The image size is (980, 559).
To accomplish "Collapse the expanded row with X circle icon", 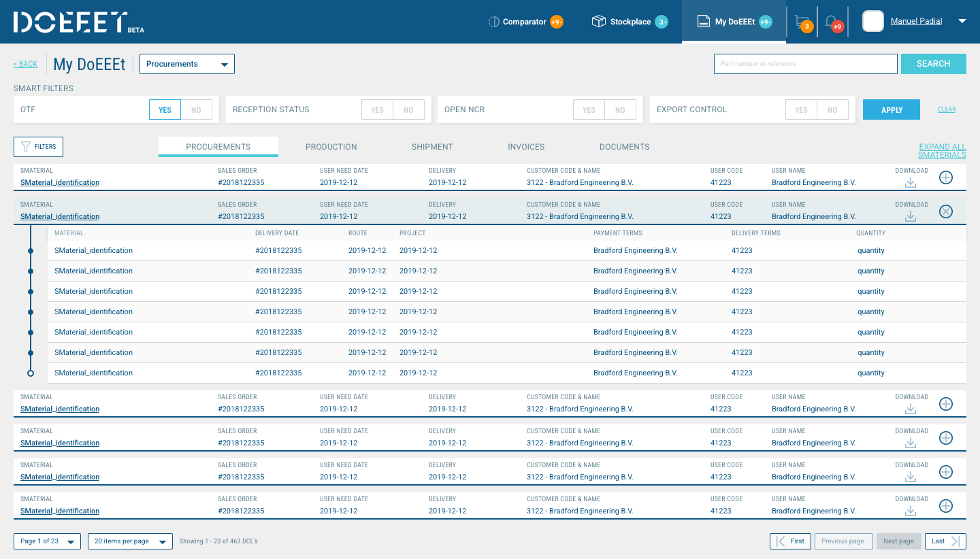I will tap(946, 211).
